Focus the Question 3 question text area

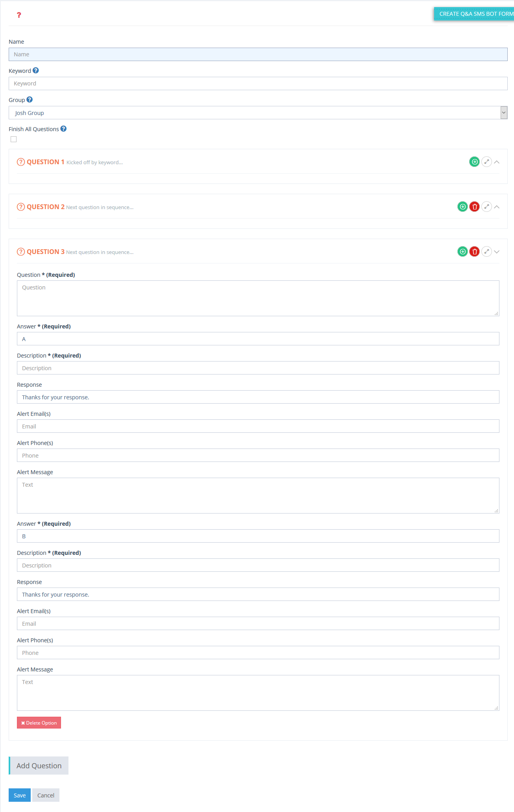pyautogui.click(x=258, y=298)
